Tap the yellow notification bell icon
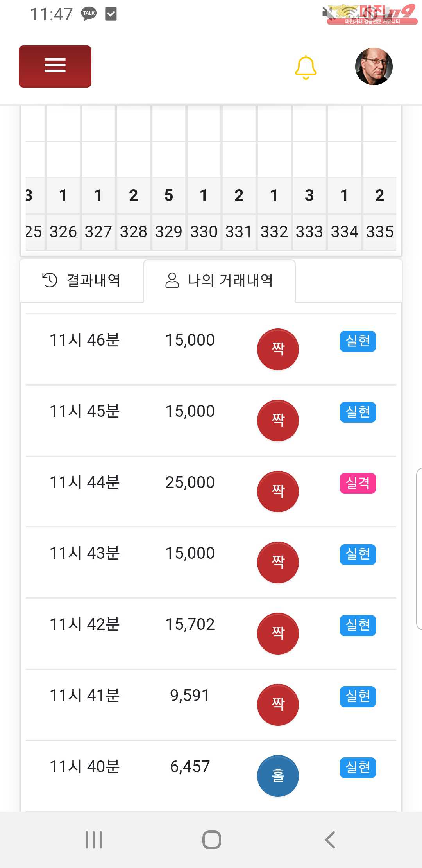The width and height of the screenshot is (422, 868). (x=306, y=67)
